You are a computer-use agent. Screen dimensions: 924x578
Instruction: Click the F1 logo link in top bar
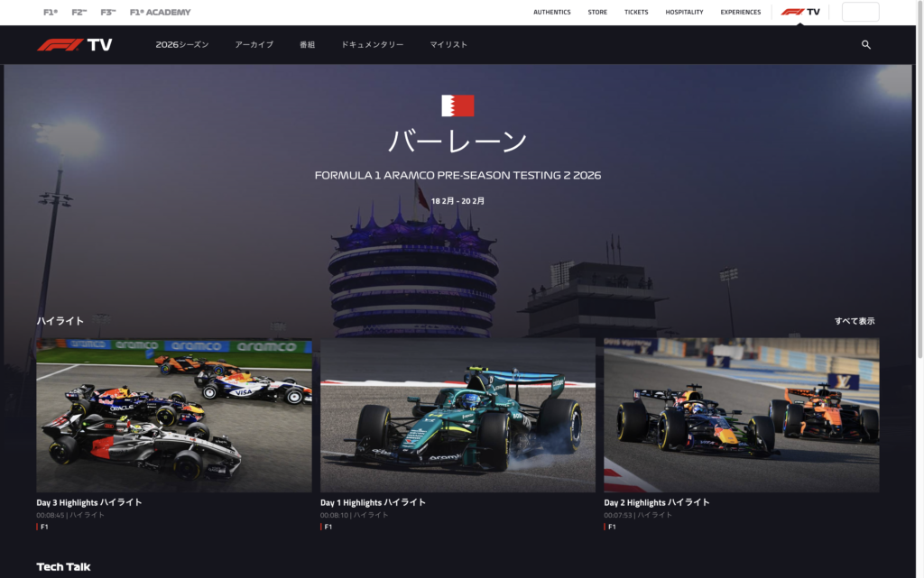[x=51, y=13]
